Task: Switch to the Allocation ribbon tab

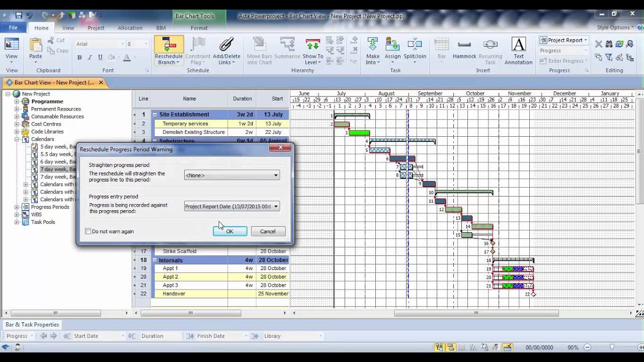Action: tap(130, 28)
